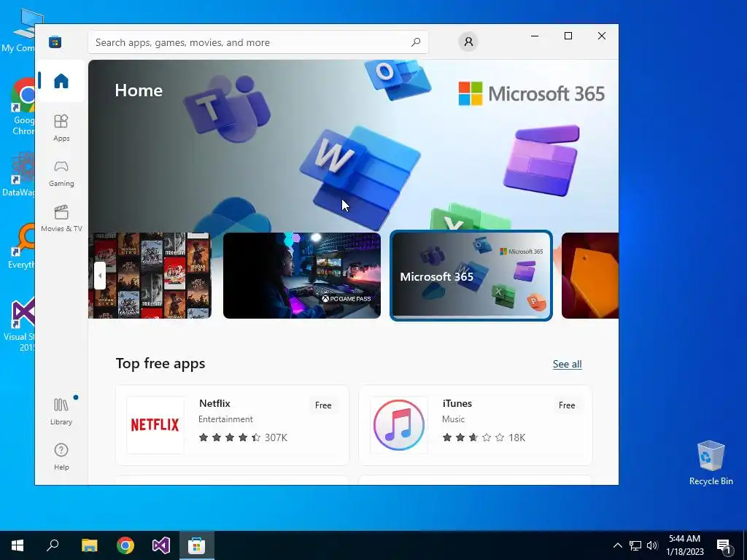Show previous carousel item with left arrow
Image resolution: width=747 pixels, height=560 pixels.
tap(99, 276)
